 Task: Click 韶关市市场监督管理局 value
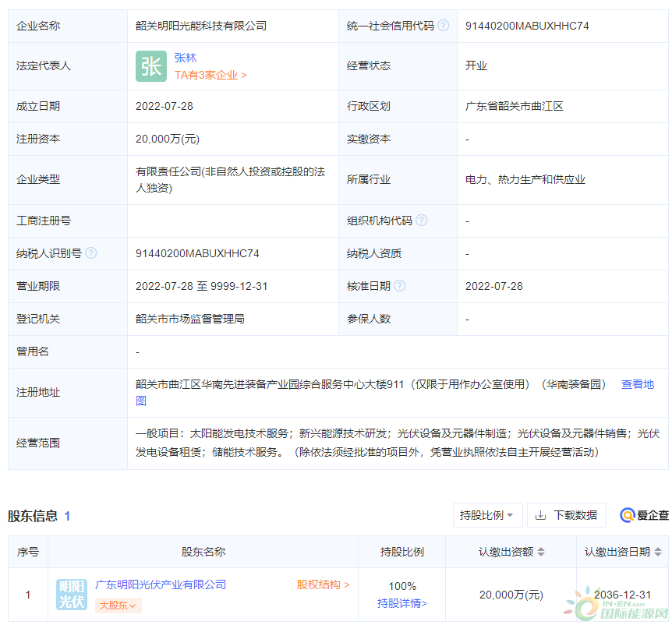click(190, 319)
